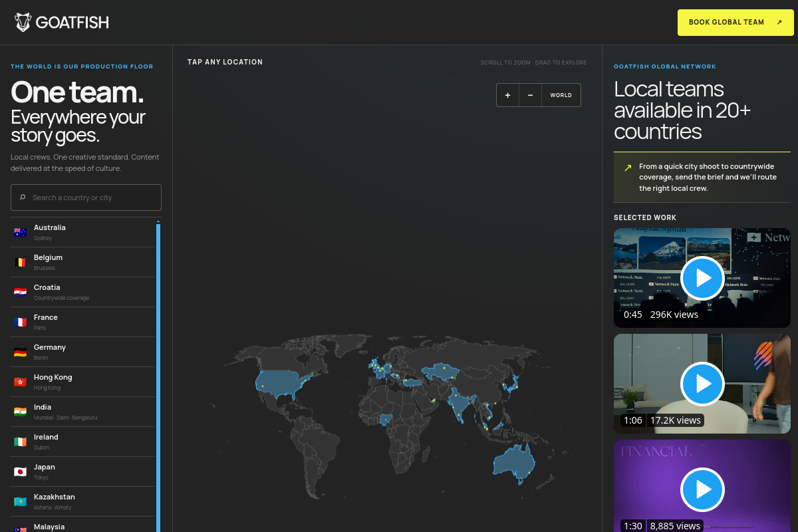Image resolution: width=798 pixels, height=532 pixels.
Task: Click the Ireland flag icon
Action: [x=20, y=442]
